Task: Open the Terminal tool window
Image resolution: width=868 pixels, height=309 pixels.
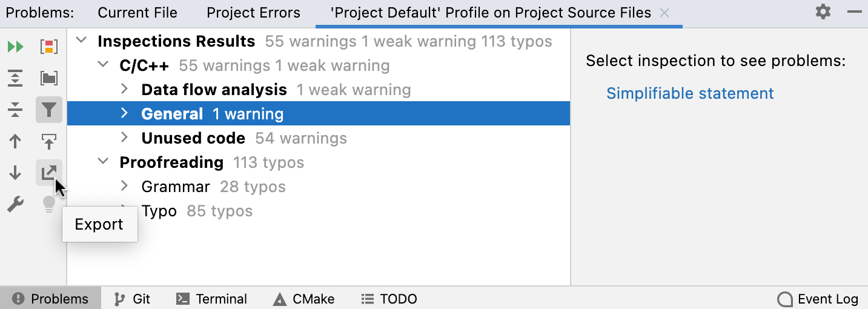Action: pyautogui.click(x=211, y=299)
